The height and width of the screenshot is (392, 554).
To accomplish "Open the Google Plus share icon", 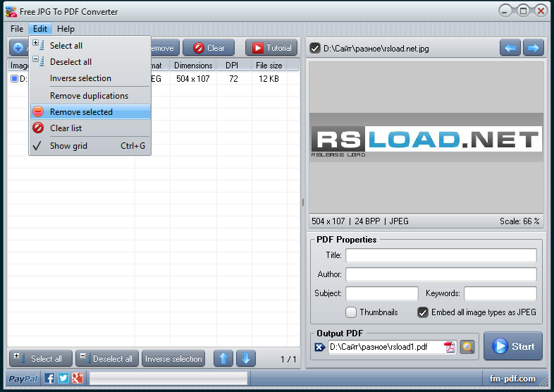I will [x=77, y=378].
